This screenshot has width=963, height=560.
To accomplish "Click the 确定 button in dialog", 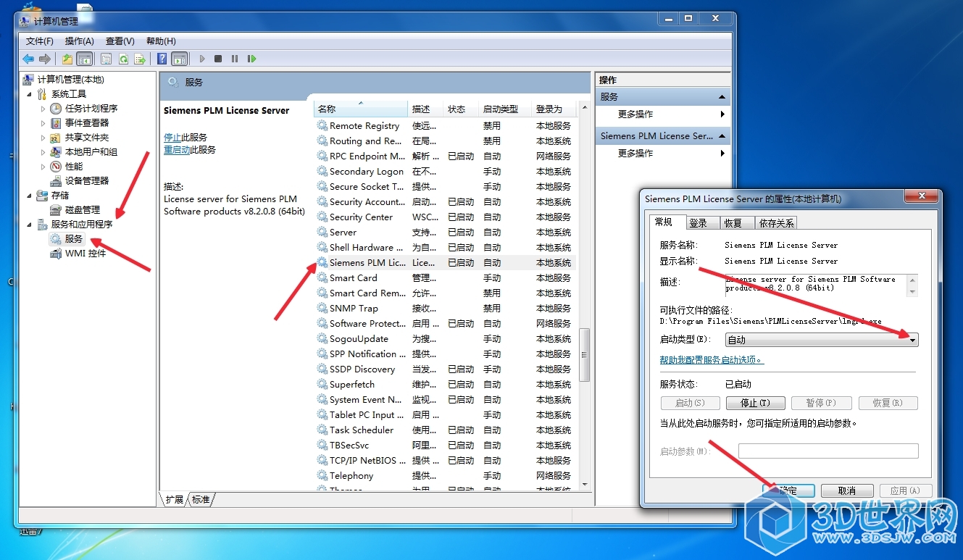I will coord(788,491).
